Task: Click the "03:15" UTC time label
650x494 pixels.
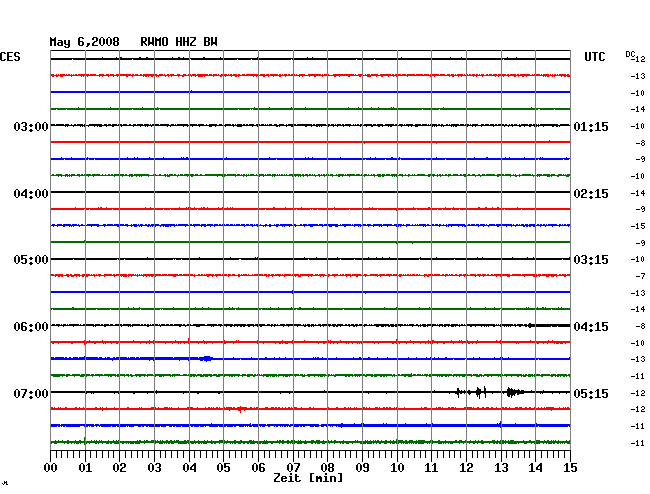Action: (x=591, y=260)
